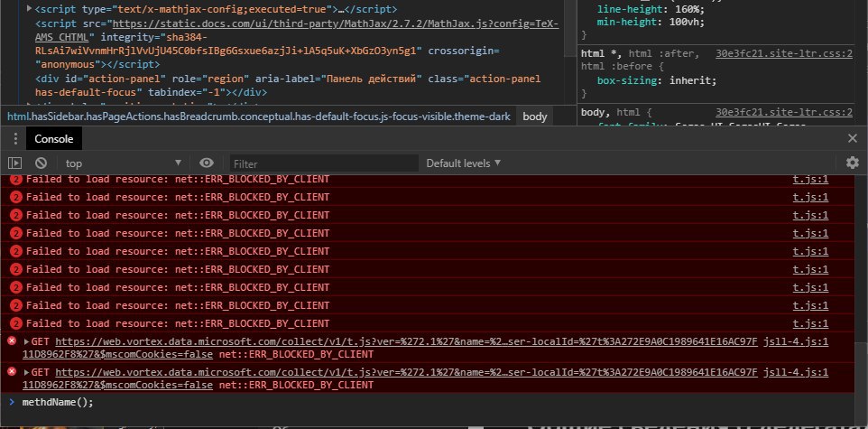Open the 'top' JavaScript context dropdown
Image resolution: width=868 pixels, height=429 pixels.
click(x=124, y=163)
